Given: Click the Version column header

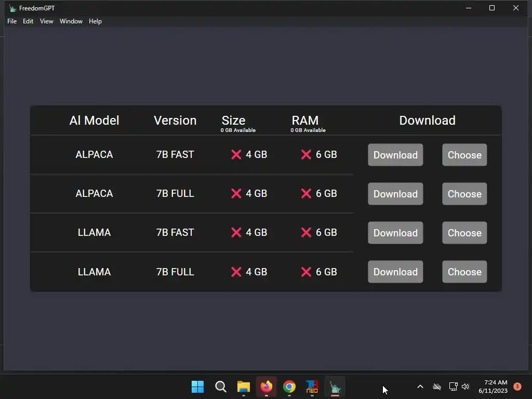Looking at the screenshot, I should pos(175,121).
